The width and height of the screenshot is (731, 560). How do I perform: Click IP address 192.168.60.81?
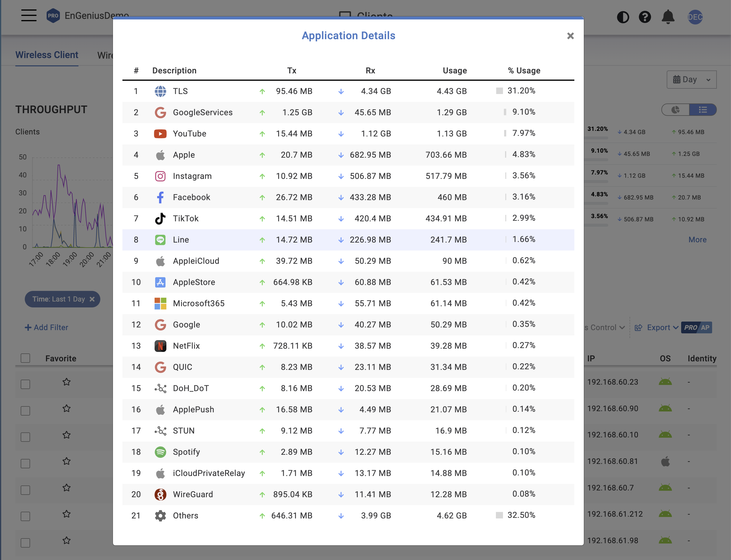click(x=612, y=461)
